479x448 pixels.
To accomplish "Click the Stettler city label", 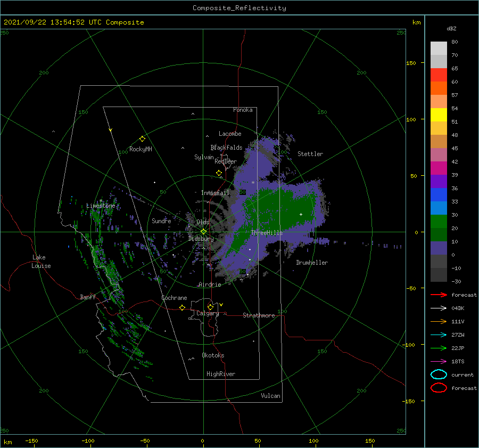I will tap(310, 154).
